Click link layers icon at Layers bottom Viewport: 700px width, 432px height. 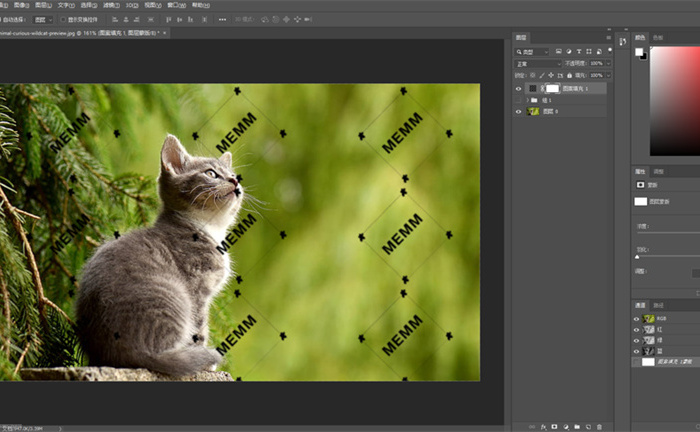(532, 427)
